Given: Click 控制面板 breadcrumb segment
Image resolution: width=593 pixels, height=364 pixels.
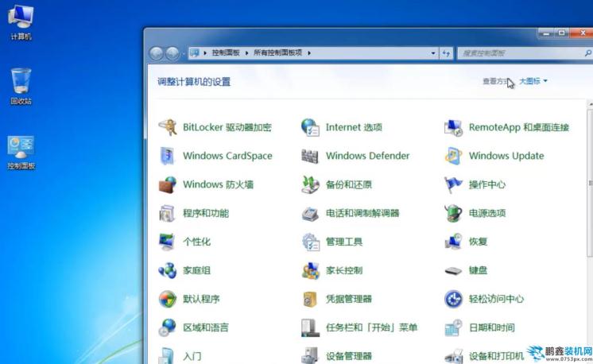Looking at the screenshot, I should coord(226,53).
